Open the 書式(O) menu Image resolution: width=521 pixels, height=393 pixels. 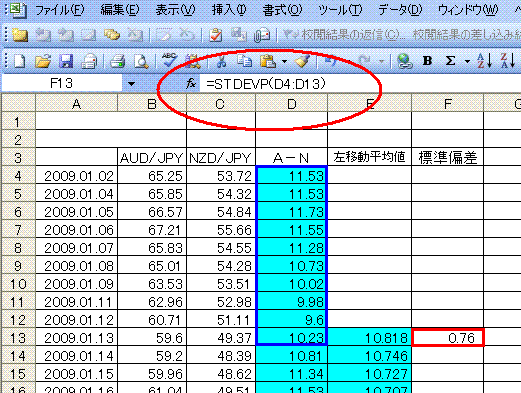click(282, 10)
